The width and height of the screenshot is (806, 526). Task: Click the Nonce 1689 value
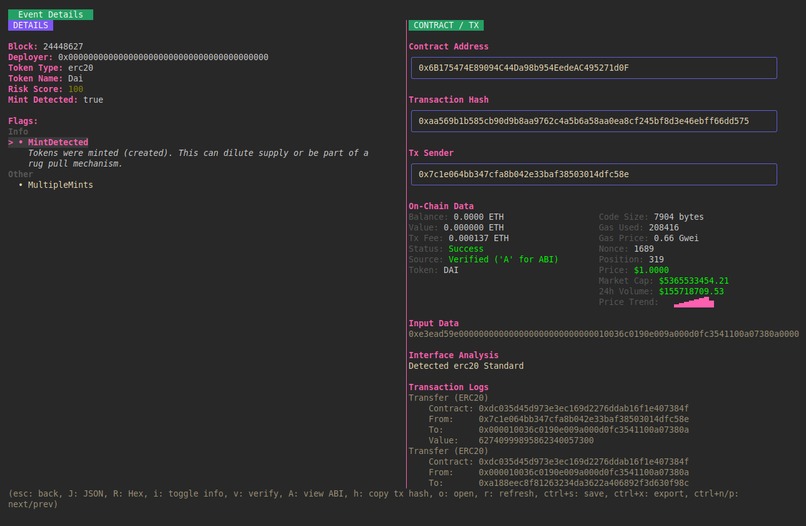pos(644,249)
